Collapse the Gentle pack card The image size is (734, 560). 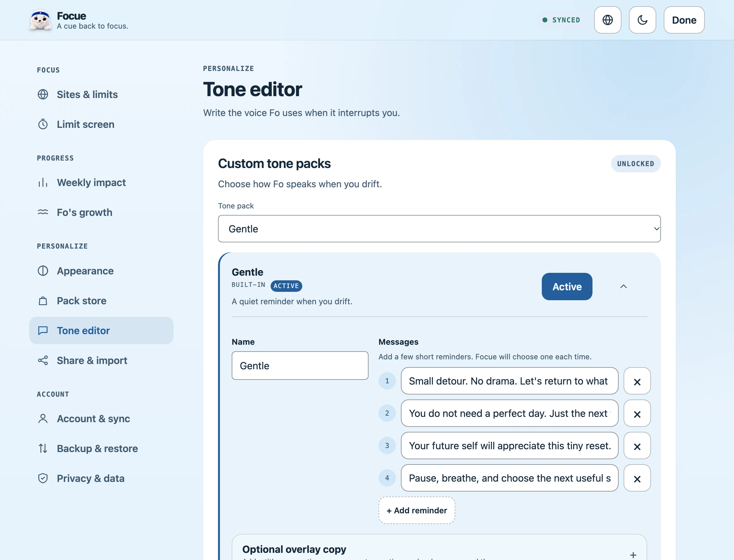tap(623, 287)
